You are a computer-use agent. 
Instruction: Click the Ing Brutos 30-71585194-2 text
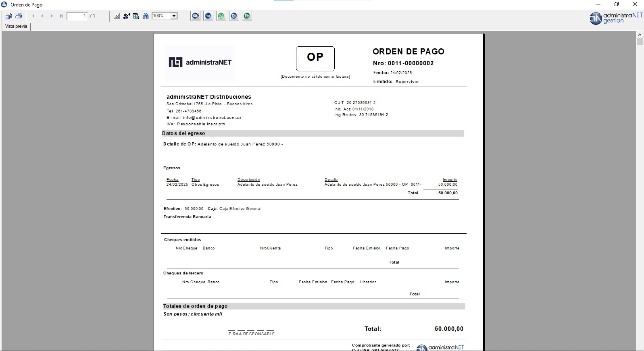click(x=361, y=115)
